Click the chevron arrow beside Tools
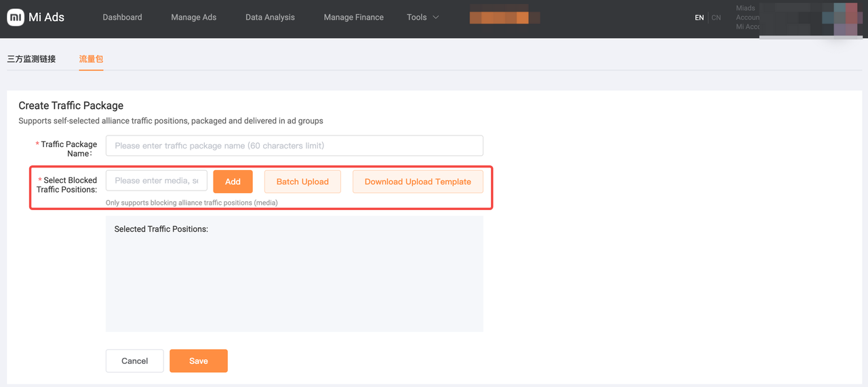Screen dimensions: 868x387 [x=435, y=18]
